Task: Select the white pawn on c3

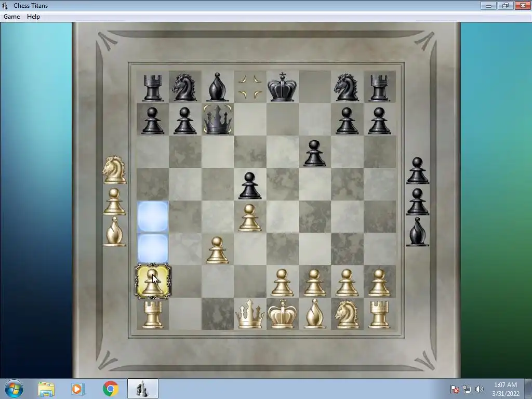Action: 218,250
